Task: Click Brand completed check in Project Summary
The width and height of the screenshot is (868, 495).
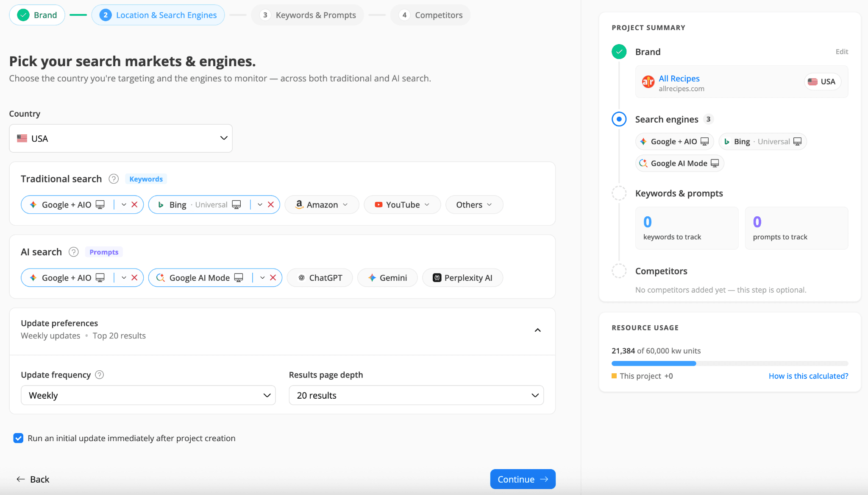Action: point(619,52)
